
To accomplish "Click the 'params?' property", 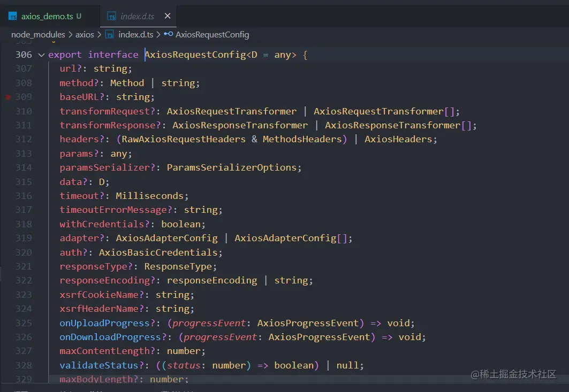I will point(79,154).
